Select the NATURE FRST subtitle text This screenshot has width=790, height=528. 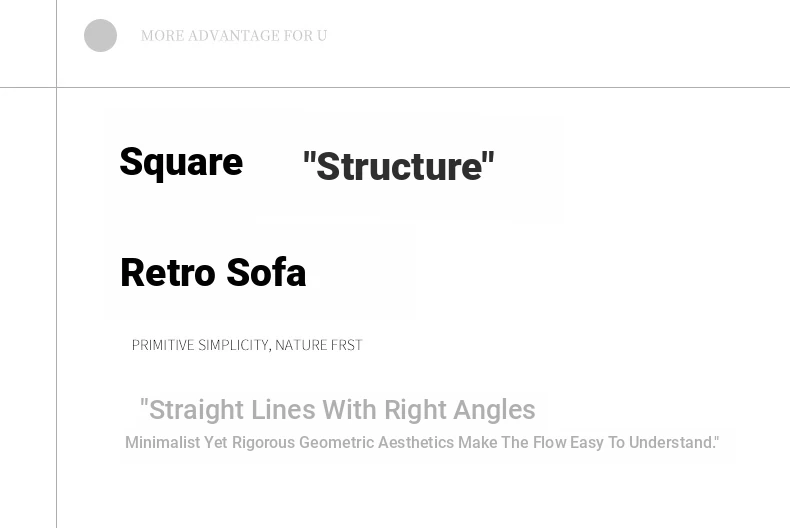tap(319, 345)
